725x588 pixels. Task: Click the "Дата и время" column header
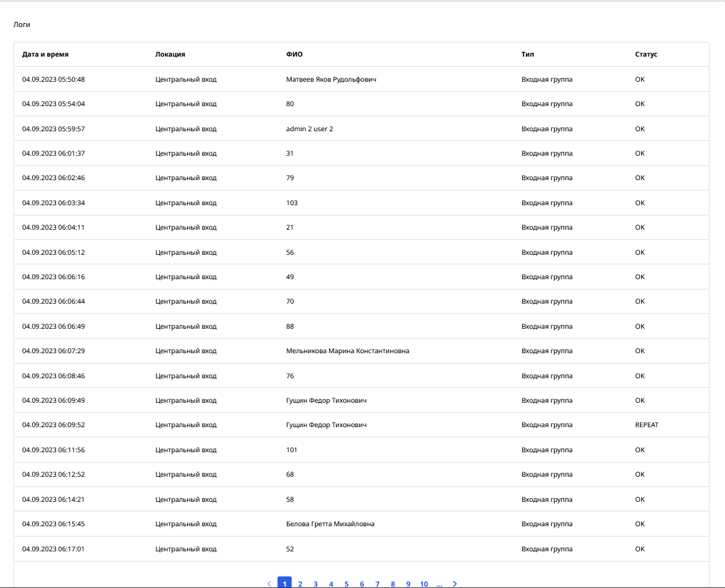point(45,55)
